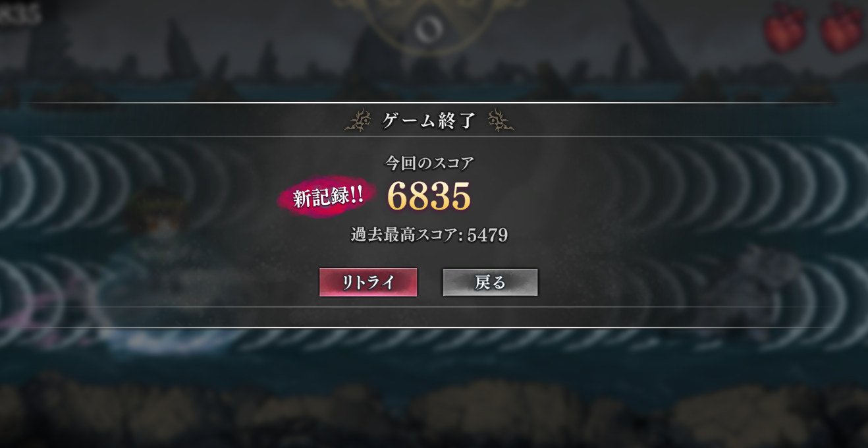
Task: Click the blurred counter text top-left corner
Action: [20, 14]
